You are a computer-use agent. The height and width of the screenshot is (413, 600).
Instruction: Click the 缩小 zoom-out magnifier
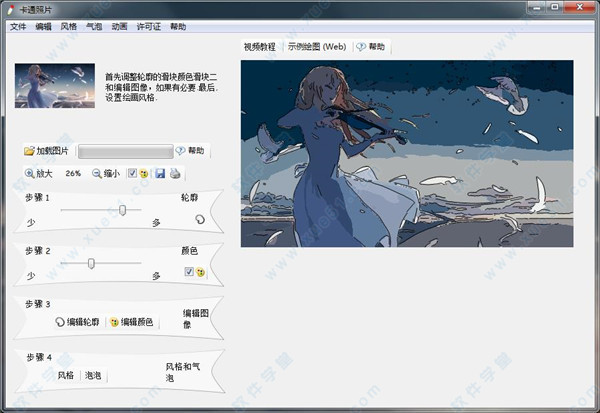97,173
